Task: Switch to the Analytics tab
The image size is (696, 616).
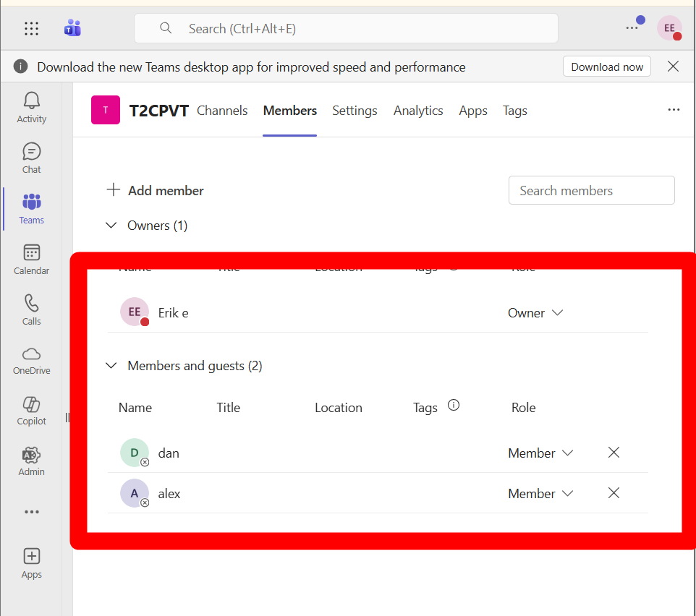Action: coord(418,111)
